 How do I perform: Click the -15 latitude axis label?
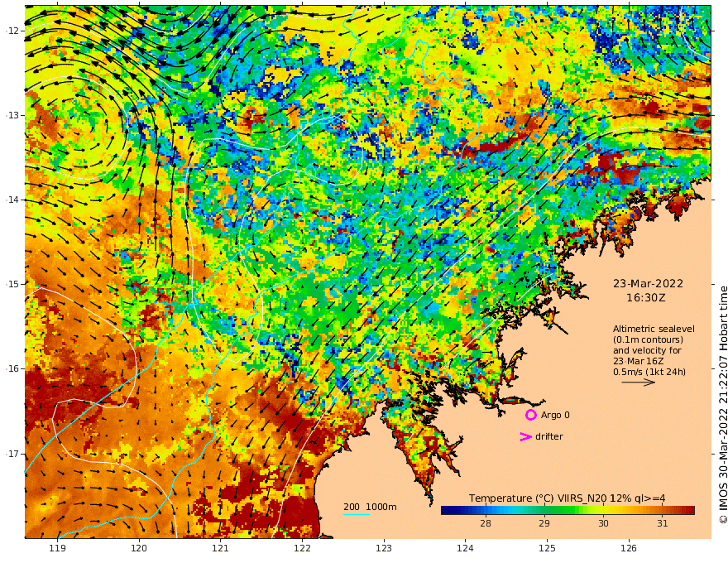(x=12, y=284)
